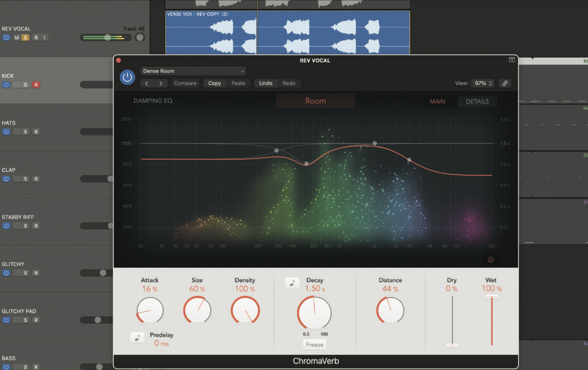Select the Record enable icon on KICK track

pyautogui.click(x=36, y=85)
